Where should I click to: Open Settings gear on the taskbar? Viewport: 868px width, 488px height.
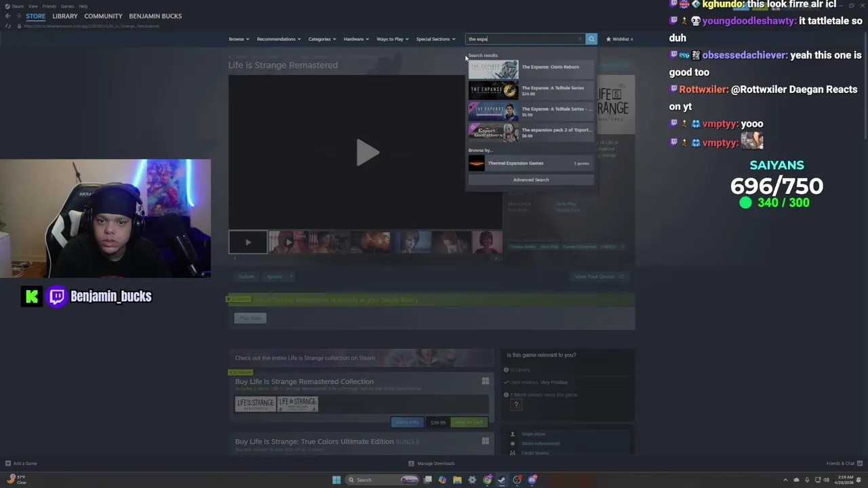(x=473, y=480)
